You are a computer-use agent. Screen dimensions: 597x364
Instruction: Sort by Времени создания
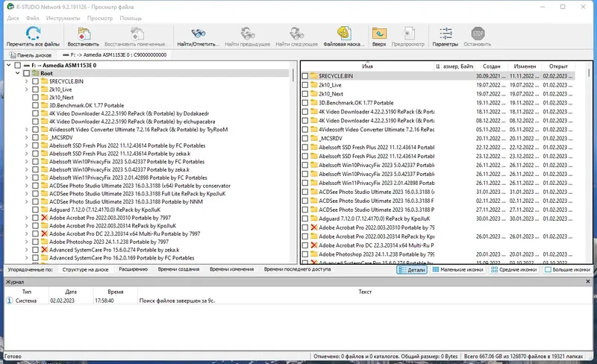click(x=178, y=269)
